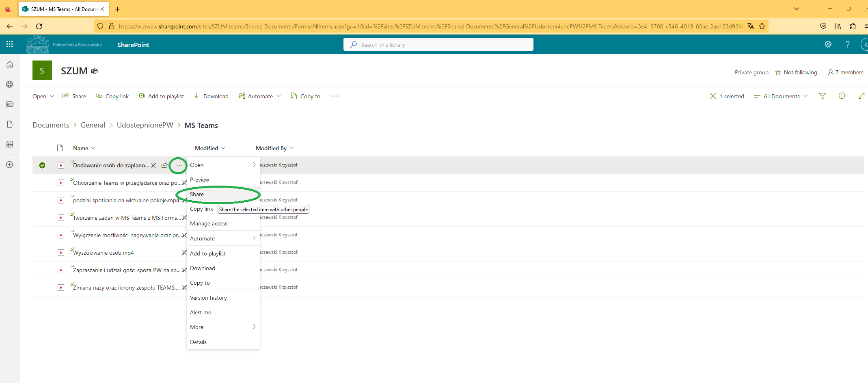
Task: Select Version history in context menu
Action: point(223,298)
